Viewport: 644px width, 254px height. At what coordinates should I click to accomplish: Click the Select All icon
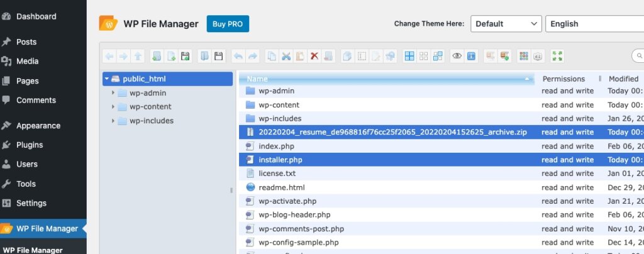409,56
